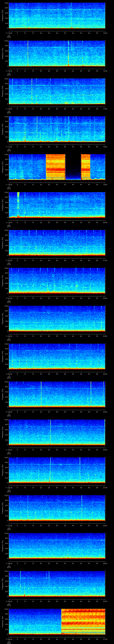Click the black data gap in the 11:18:00 panel

(73, 167)
